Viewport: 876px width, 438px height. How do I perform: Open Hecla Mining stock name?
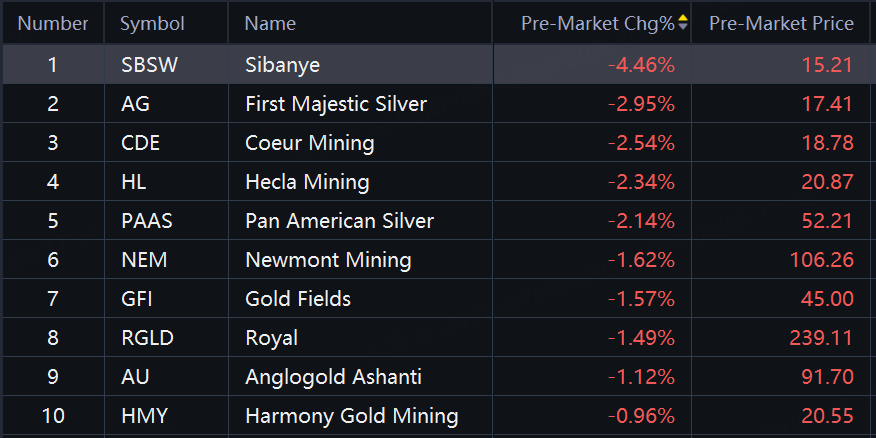307,182
